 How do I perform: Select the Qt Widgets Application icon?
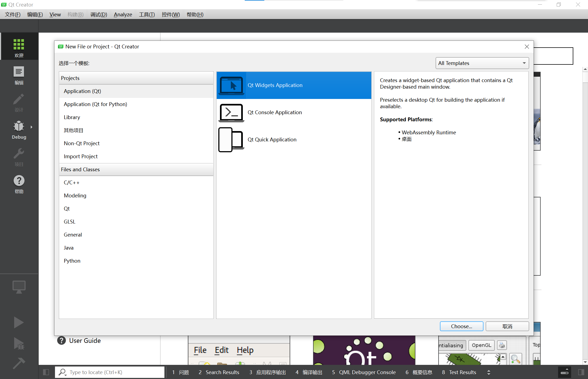point(231,85)
